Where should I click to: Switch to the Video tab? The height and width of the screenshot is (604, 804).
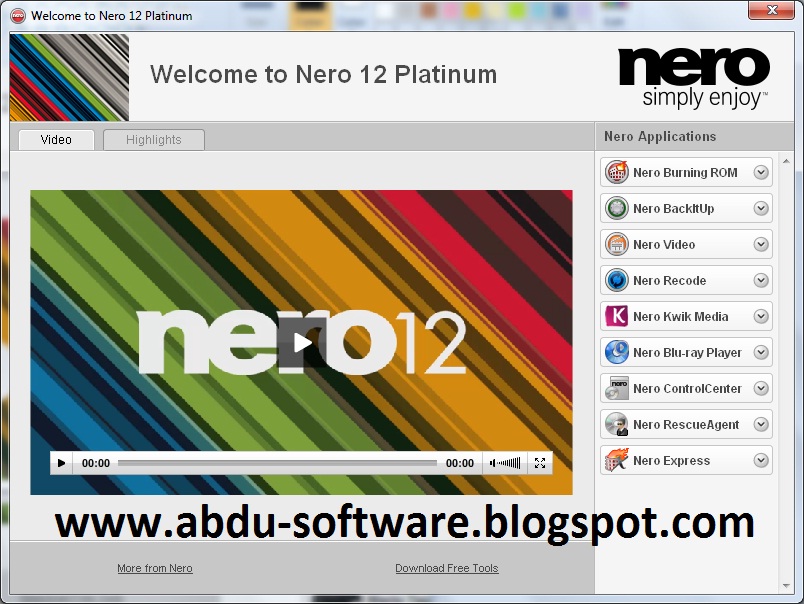(x=56, y=140)
